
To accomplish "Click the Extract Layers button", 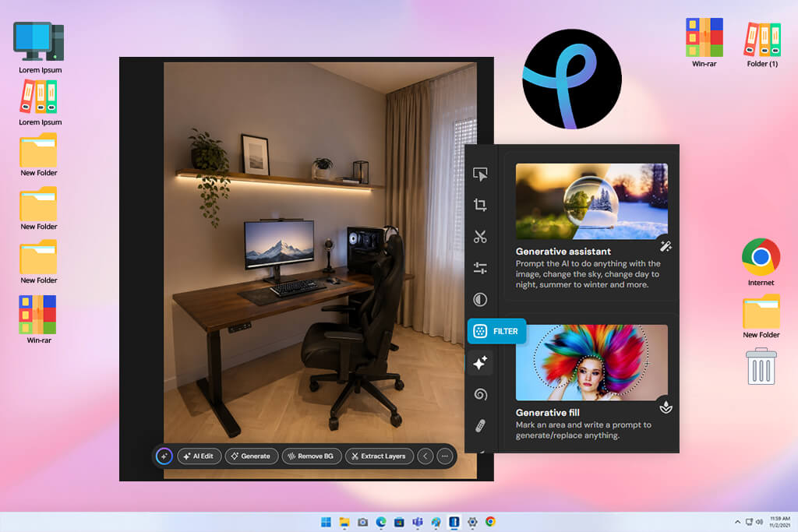I will (380, 456).
